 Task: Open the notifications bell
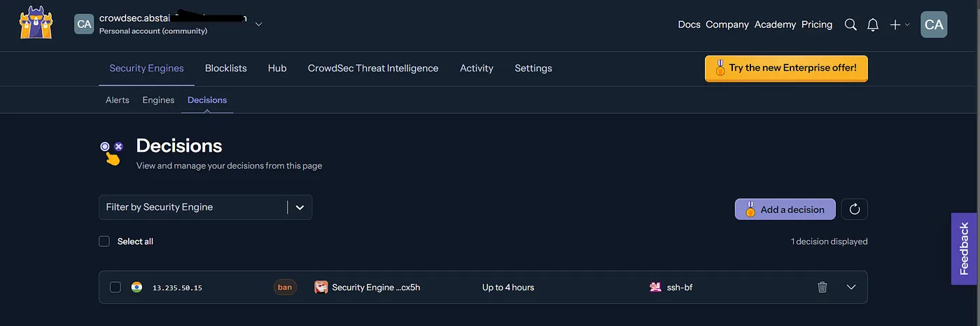point(873,24)
